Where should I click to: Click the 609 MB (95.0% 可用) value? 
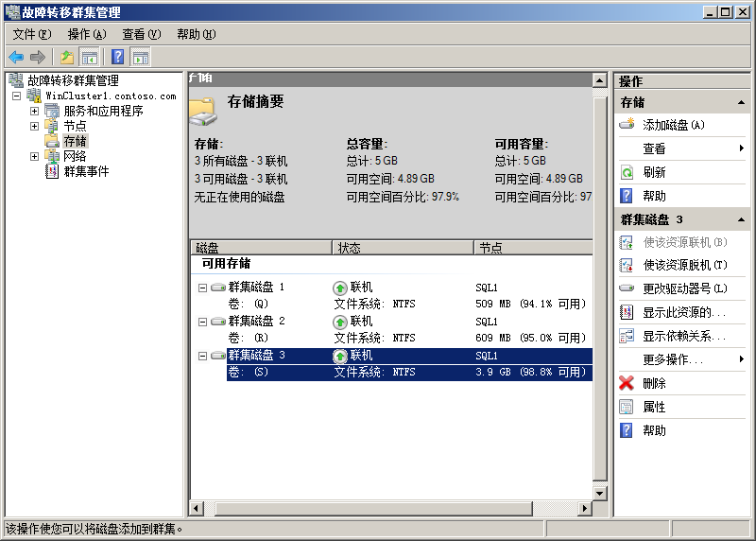click(x=530, y=338)
